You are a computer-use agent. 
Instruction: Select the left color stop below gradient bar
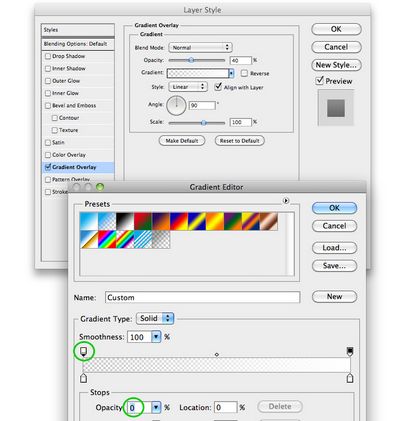83,378
